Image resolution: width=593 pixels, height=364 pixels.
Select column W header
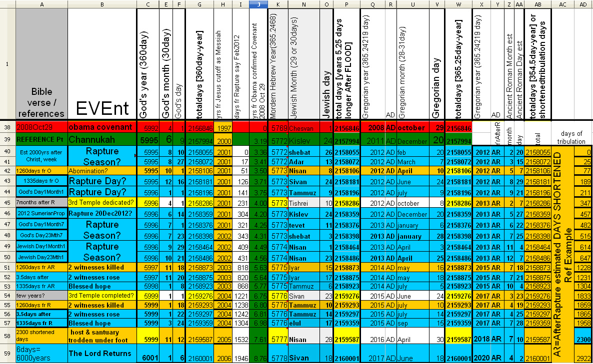[x=458, y=4]
